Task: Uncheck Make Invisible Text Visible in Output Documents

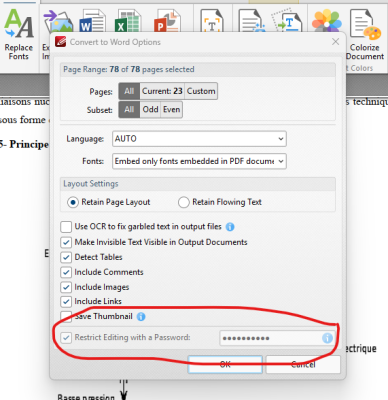Action: coord(66,242)
